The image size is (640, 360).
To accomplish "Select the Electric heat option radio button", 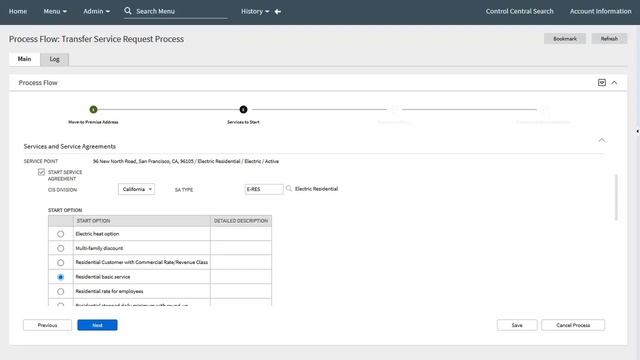I will 60,234.
